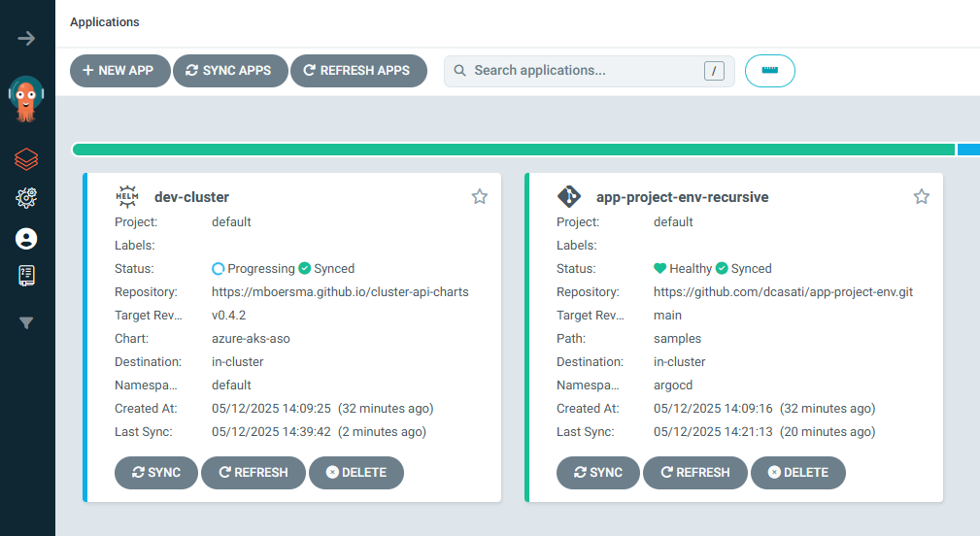Open the Applications layers icon in sidebar

(26, 159)
